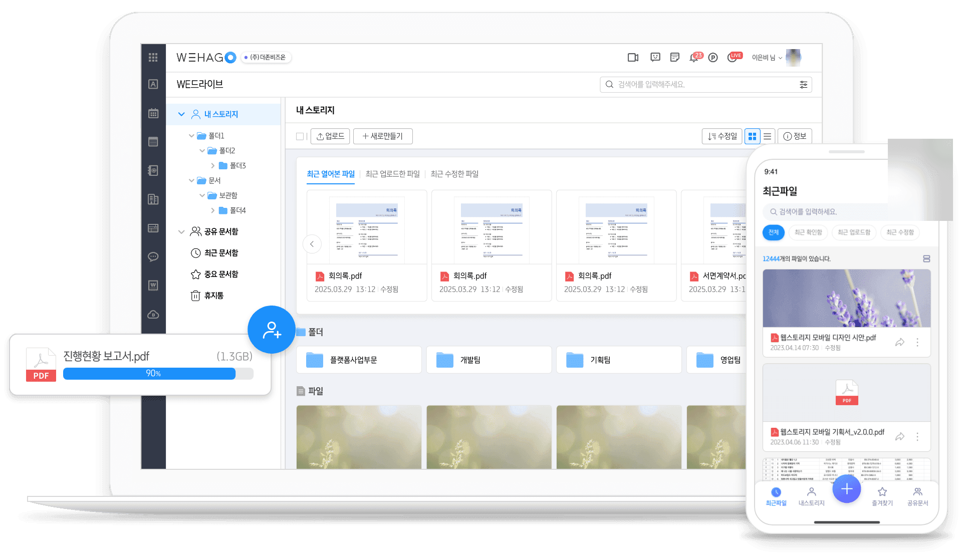Switch to 최근 업로드한 파일 tab

pyautogui.click(x=392, y=174)
